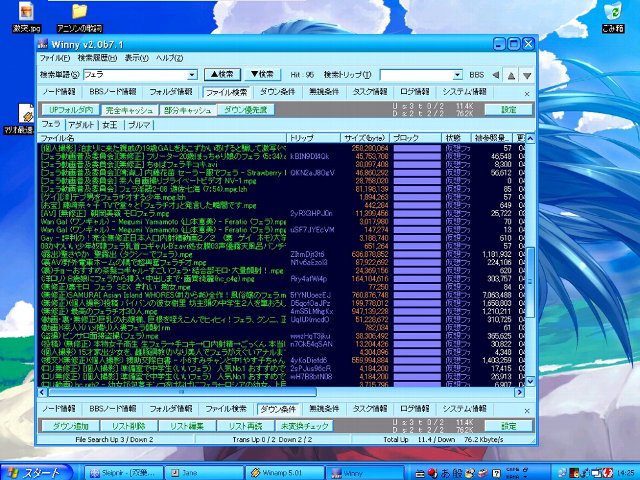Click the ▲検索 button
This screenshot has width=640, height=480.
(222, 74)
